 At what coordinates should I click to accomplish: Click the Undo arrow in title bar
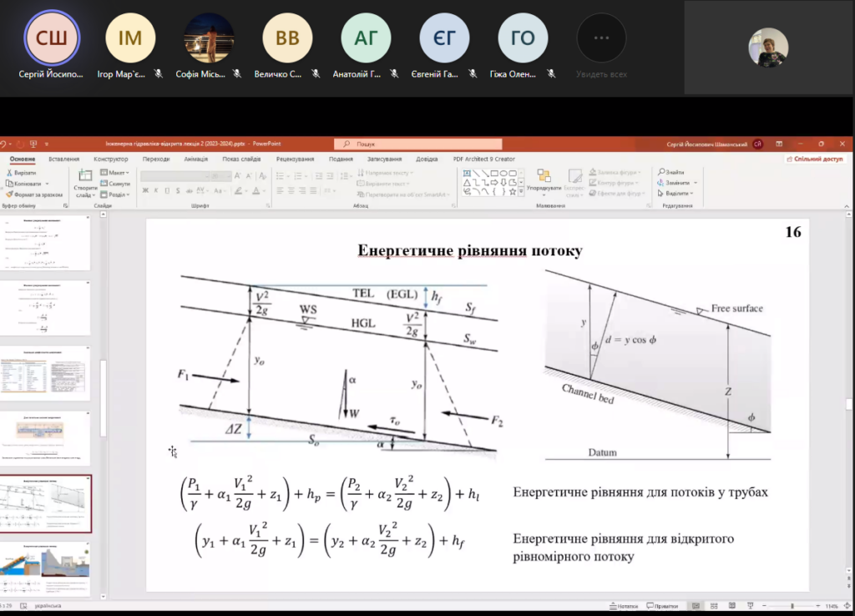coord(3,144)
